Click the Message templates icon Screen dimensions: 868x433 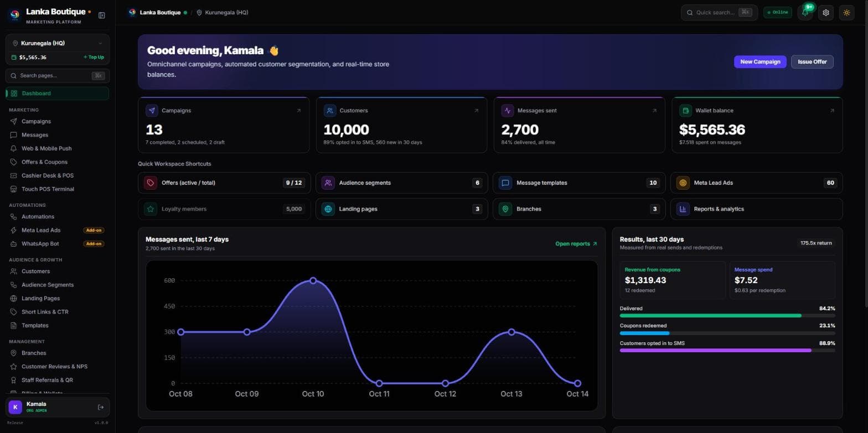point(505,182)
